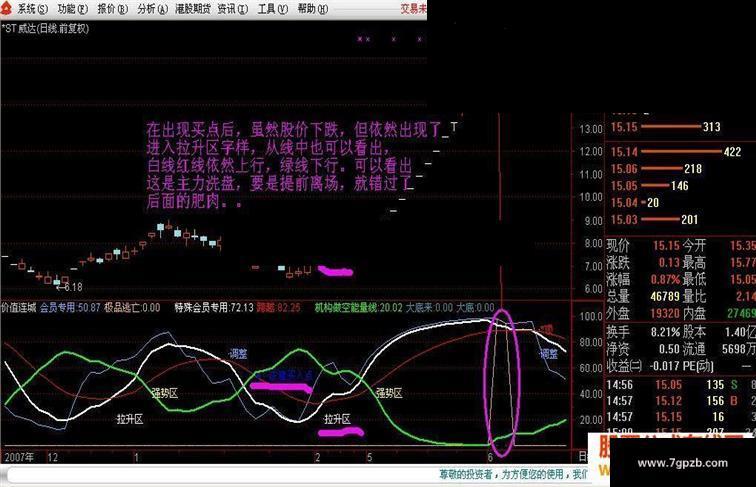The image size is (756, 487).
Task: Click the 流通 label
Action: [x=694, y=349]
